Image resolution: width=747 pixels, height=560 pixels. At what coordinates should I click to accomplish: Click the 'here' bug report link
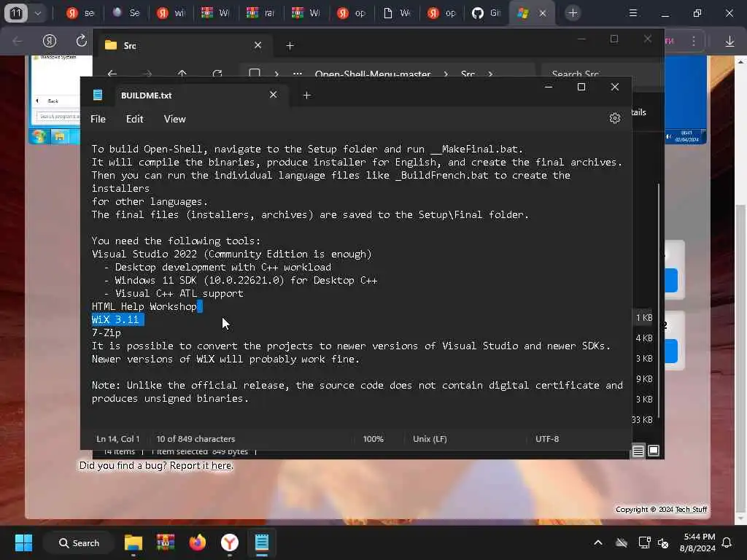click(221, 465)
